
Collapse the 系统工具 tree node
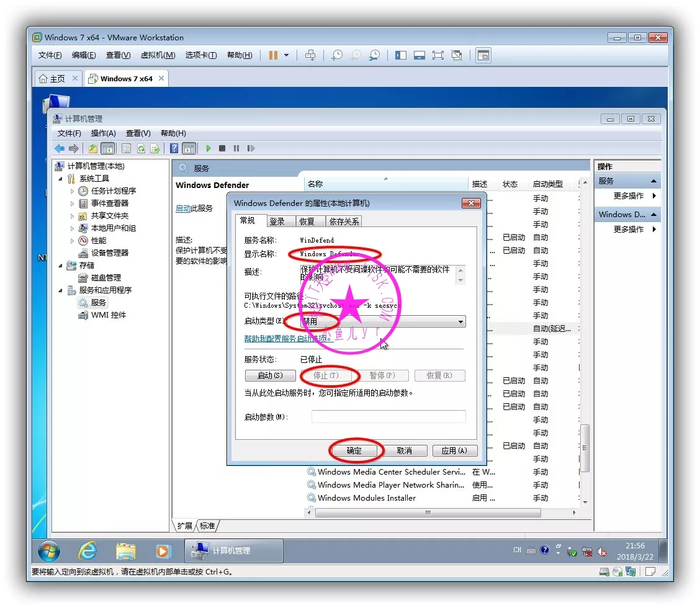pyautogui.click(x=61, y=179)
